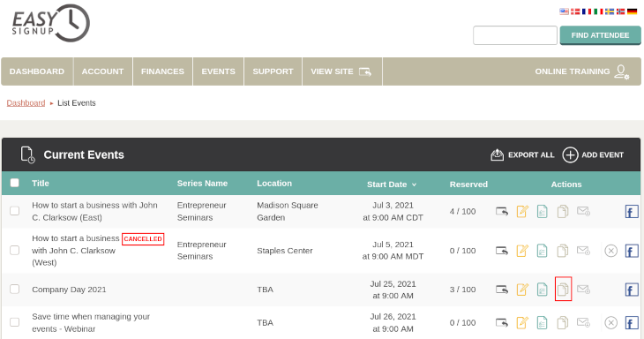Image resolution: width=644 pixels, height=339 pixels.
Task: Open the Events menu
Action: 218,72
